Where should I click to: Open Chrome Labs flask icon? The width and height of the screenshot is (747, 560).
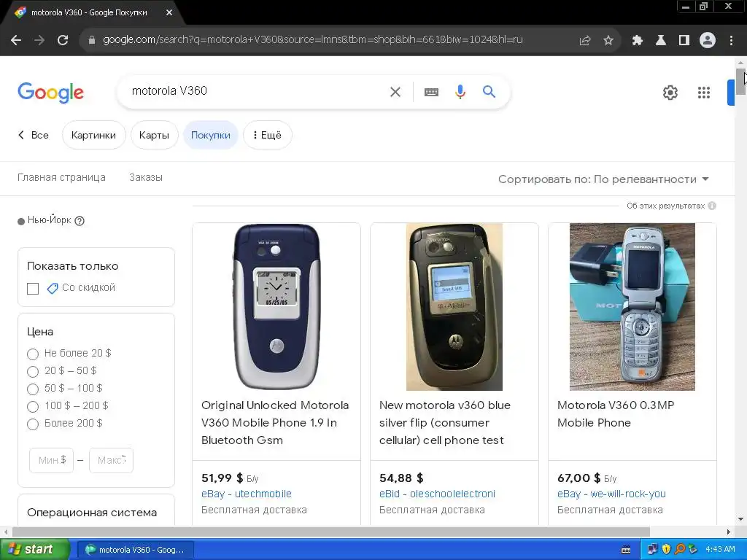click(660, 41)
